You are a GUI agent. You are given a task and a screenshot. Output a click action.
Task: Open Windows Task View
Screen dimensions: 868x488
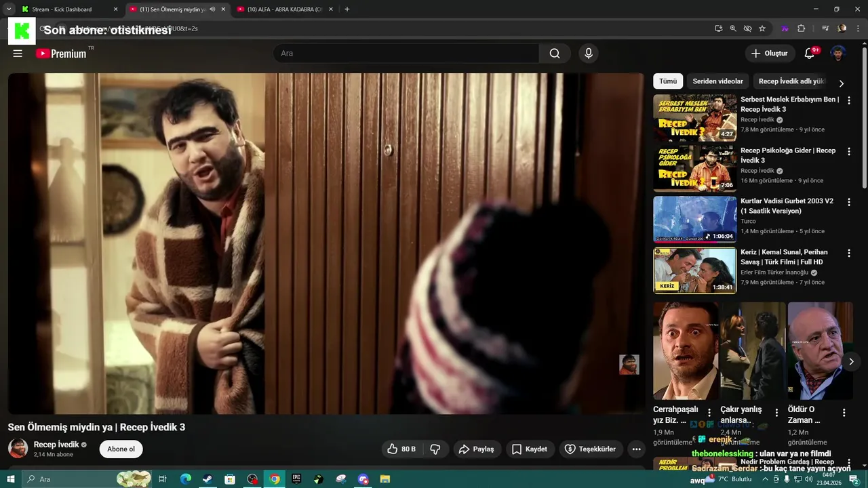point(163,479)
